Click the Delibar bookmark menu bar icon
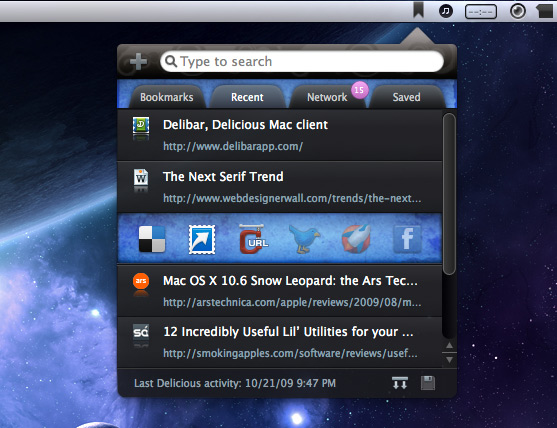The image size is (557, 428). [x=418, y=10]
